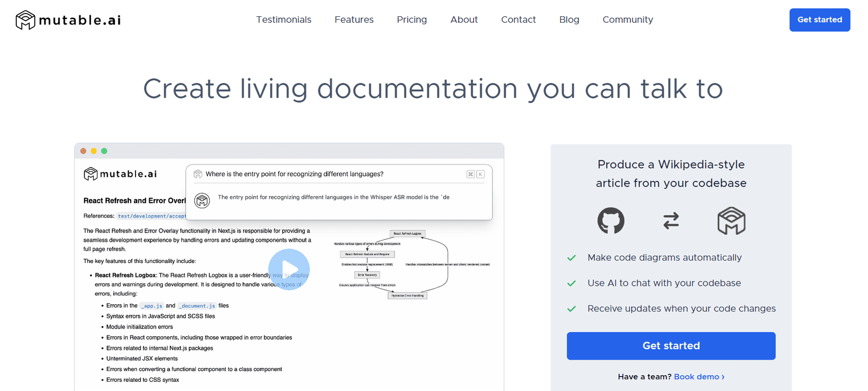
Task: Click the chat avatar icon in answer
Action: coord(202,201)
